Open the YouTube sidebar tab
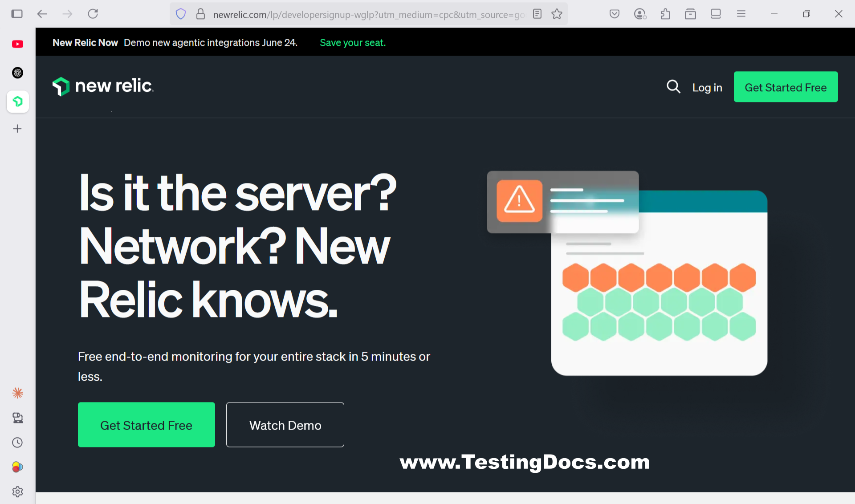The width and height of the screenshot is (855, 504). pyautogui.click(x=17, y=44)
